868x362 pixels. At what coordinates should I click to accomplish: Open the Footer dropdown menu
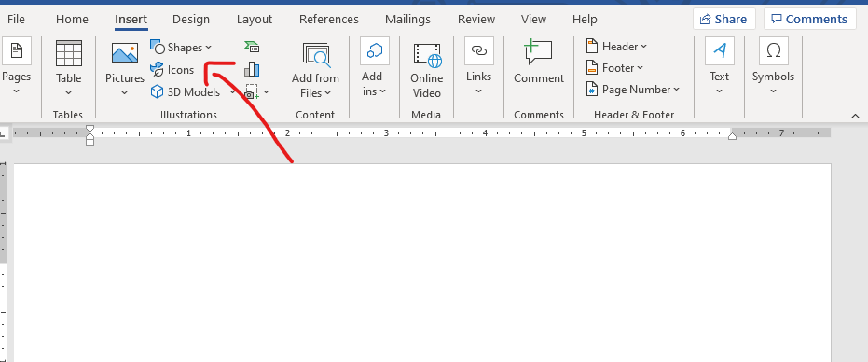(x=641, y=68)
